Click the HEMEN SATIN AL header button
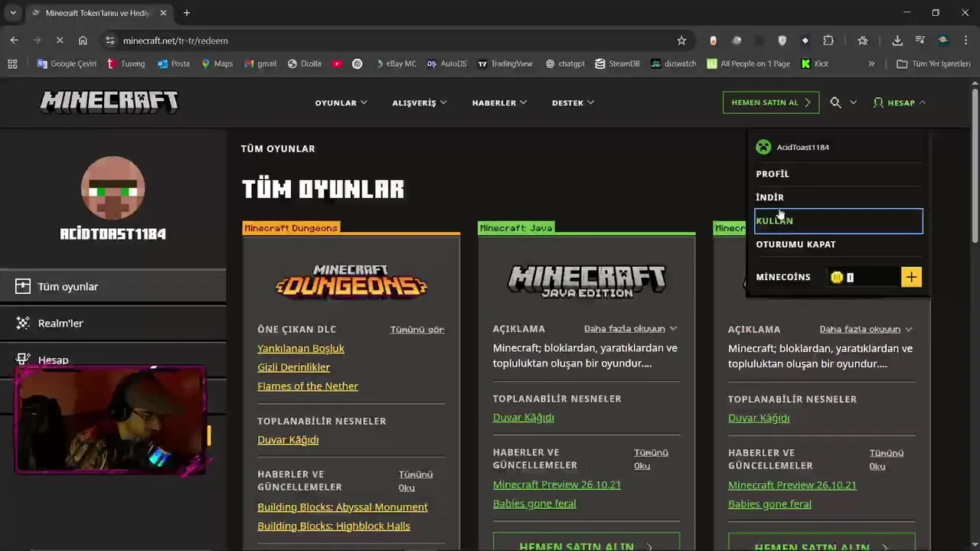The width and height of the screenshot is (980, 551). coord(771,103)
